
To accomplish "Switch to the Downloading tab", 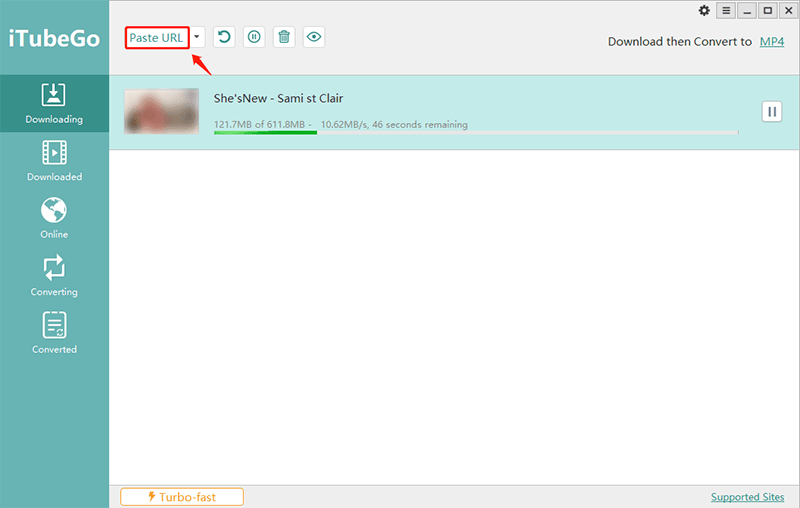I will coord(54,104).
